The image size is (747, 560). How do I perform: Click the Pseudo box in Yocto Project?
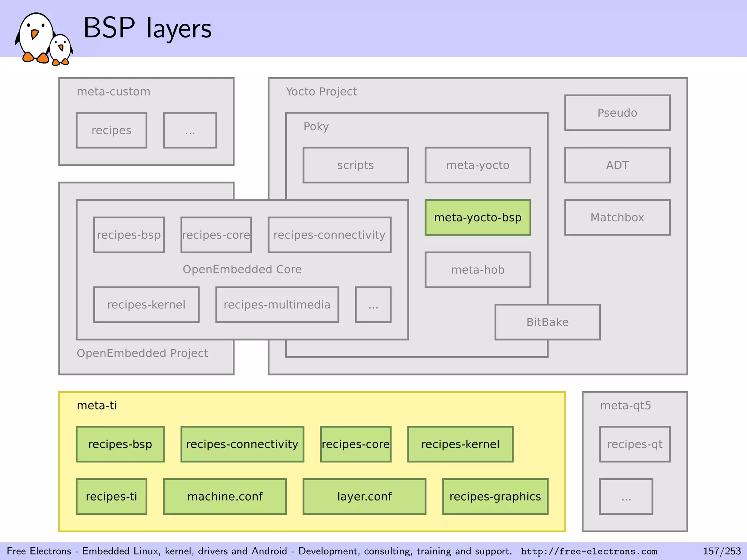click(x=617, y=113)
